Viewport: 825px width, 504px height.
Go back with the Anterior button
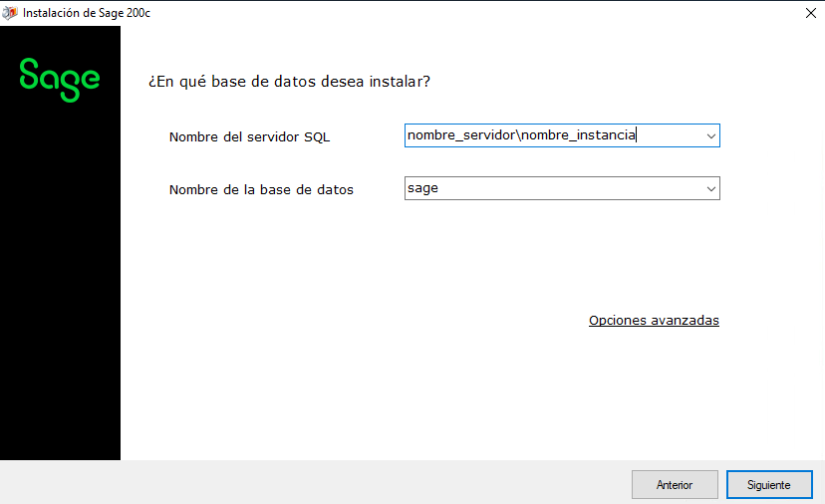[675, 484]
